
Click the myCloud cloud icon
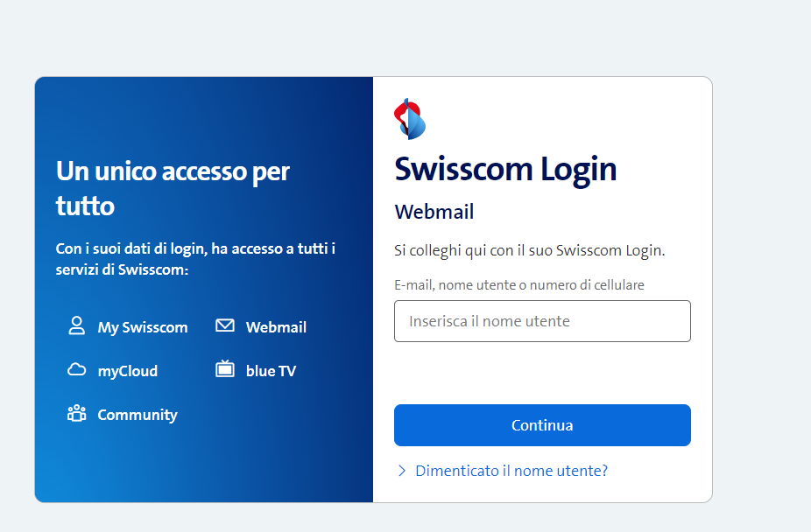coord(76,369)
